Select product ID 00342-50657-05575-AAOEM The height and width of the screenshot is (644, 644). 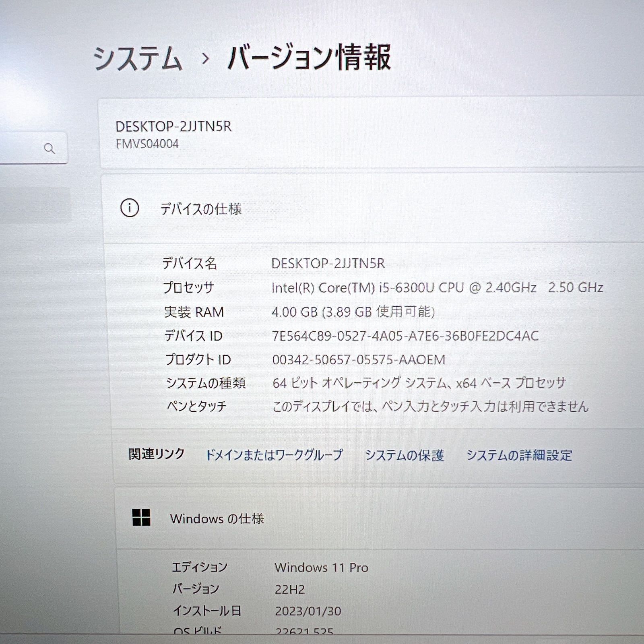(359, 359)
